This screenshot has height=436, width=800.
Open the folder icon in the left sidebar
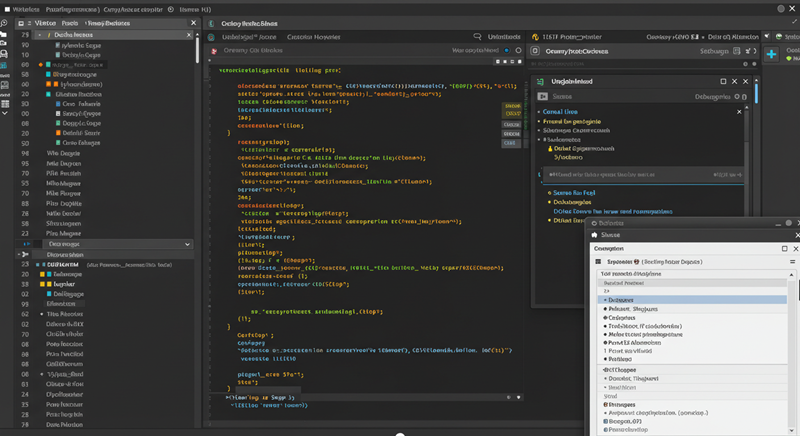tap(4, 35)
